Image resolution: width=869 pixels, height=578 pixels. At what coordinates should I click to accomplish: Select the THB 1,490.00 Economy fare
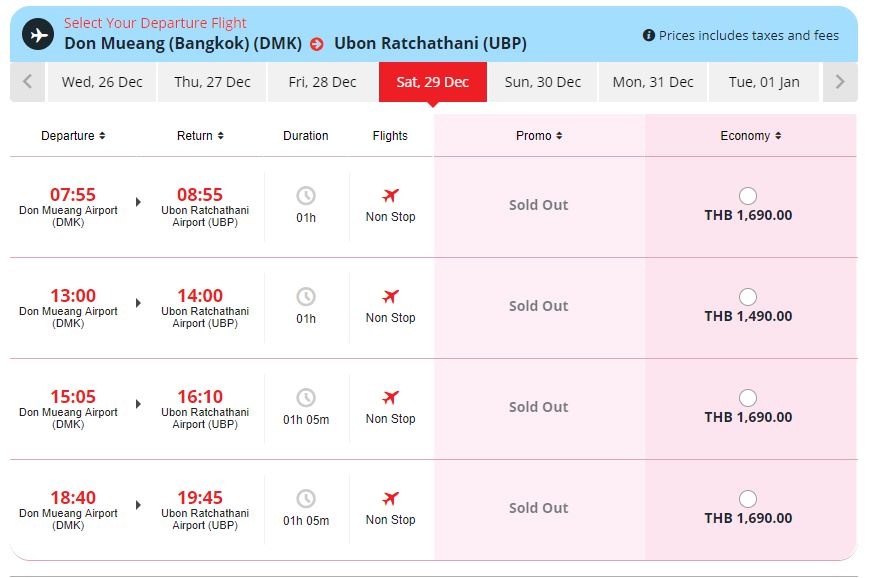pos(748,297)
